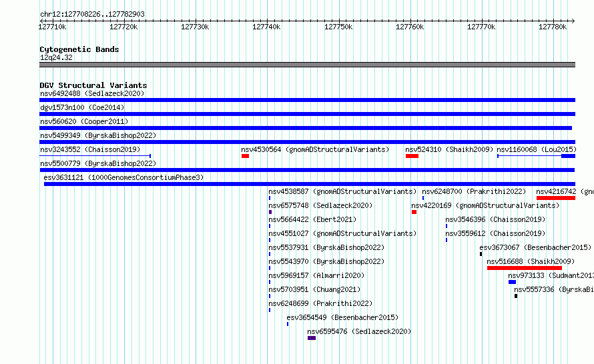Image resolution: width=594 pixels, height=364 pixels.
Task: Click the chr12:127708226..127782903 coordinate text
Action: (x=92, y=14)
